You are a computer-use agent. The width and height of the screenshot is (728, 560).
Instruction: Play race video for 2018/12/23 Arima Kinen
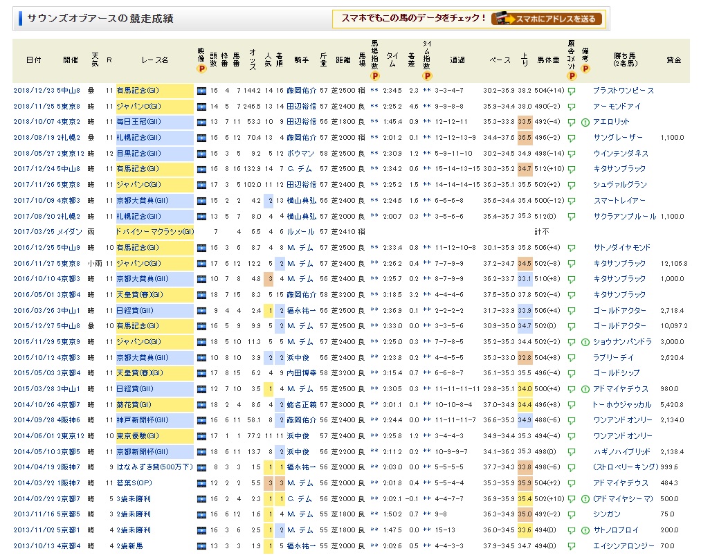201,91
